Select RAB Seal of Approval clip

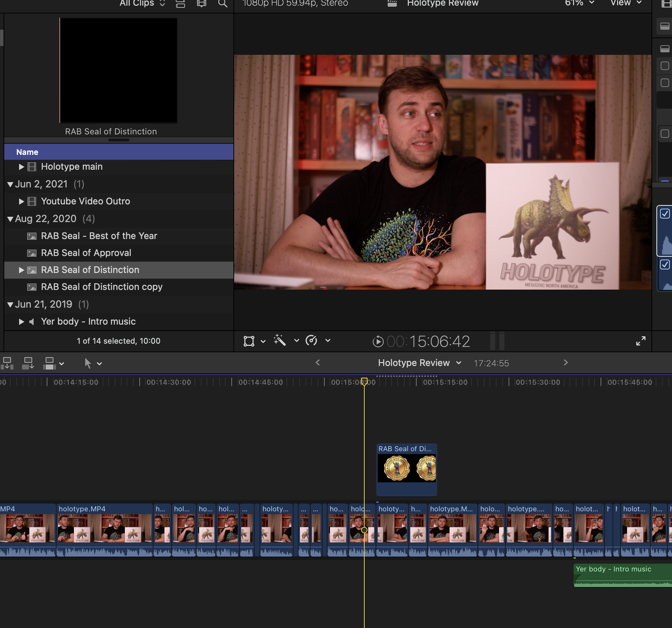(119, 253)
